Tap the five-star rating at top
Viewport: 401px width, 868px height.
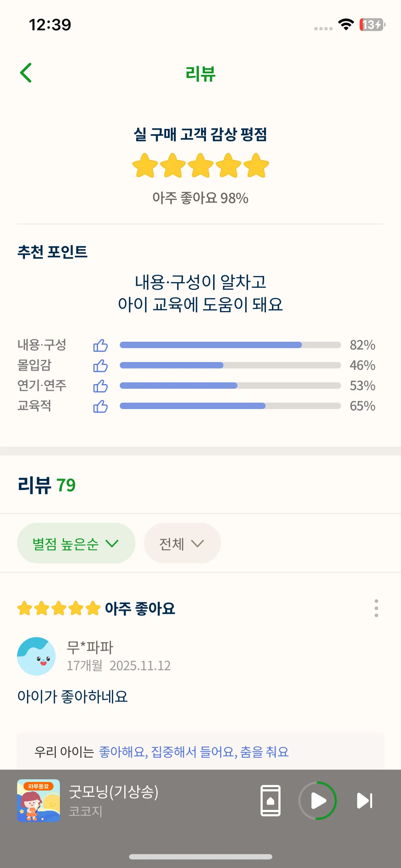tap(200, 165)
